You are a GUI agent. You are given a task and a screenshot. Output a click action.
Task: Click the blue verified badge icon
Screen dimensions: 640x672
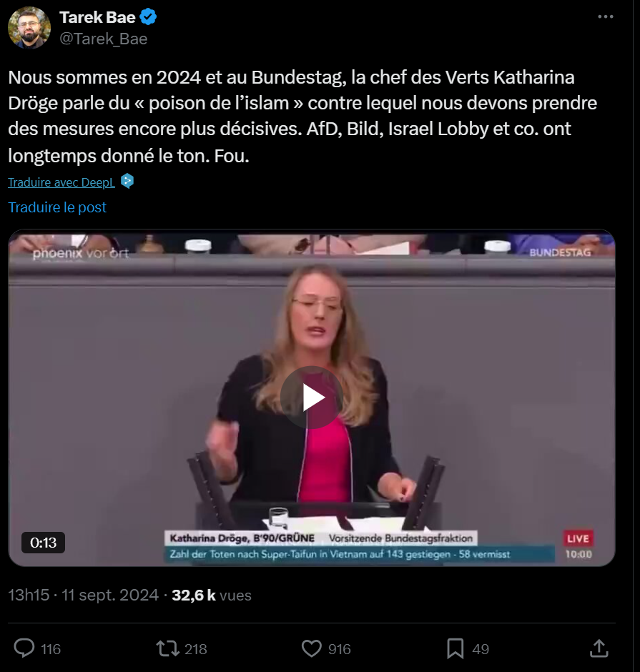click(x=148, y=17)
